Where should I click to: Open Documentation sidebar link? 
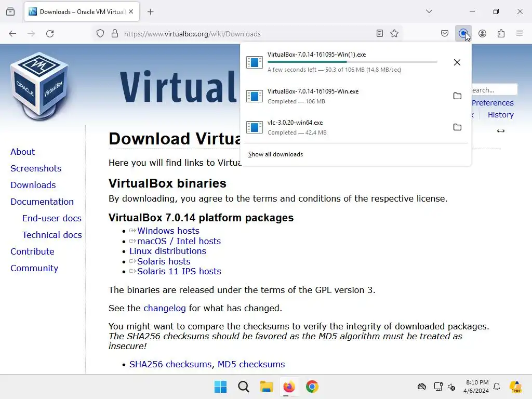[x=42, y=202]
